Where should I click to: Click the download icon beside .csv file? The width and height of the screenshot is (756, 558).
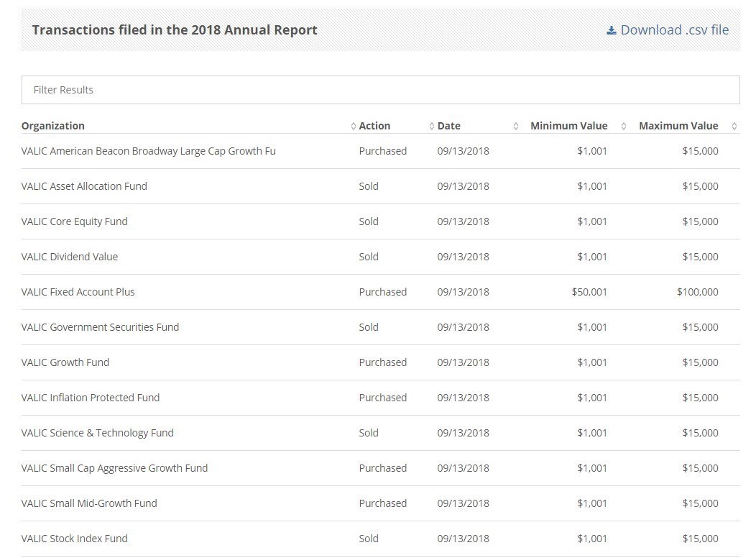click(x=612, y=30)
